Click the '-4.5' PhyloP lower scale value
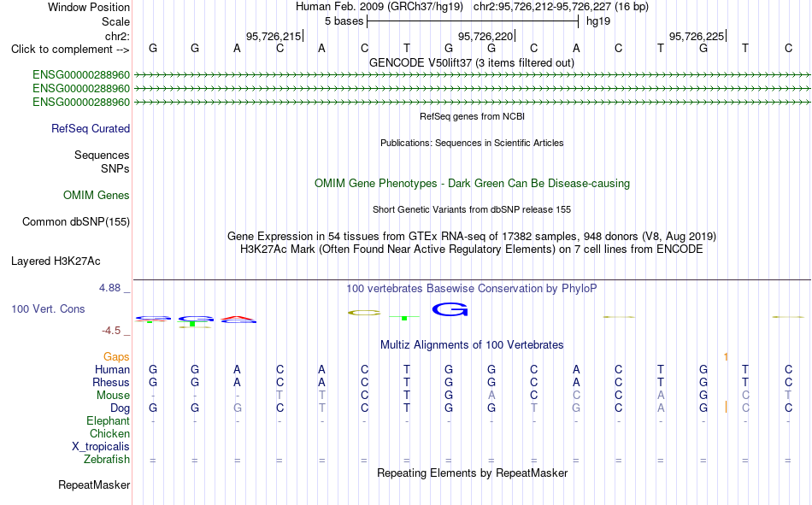The width and height of the screenshot is (812, 505). click(x=111, y=331)
